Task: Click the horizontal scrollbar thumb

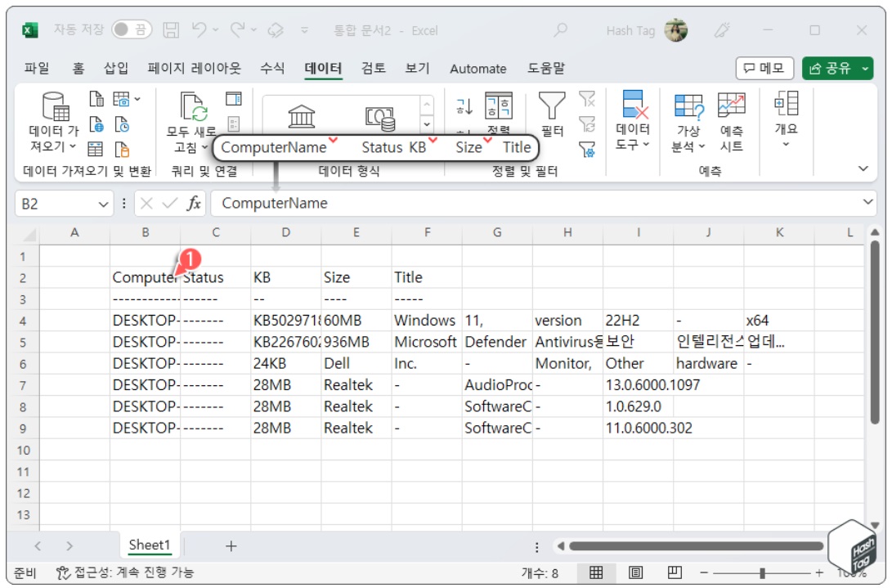Action: click(x=697, y=546)
